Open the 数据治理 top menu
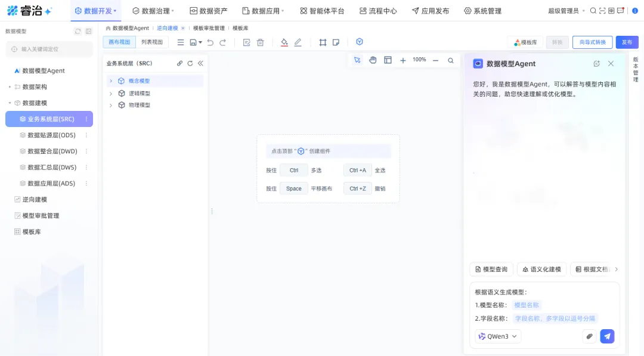 coord(153,11)
